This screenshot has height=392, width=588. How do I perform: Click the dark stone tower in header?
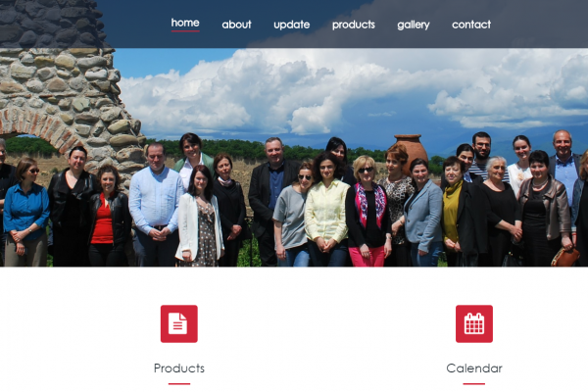click(x=51, y=24)
